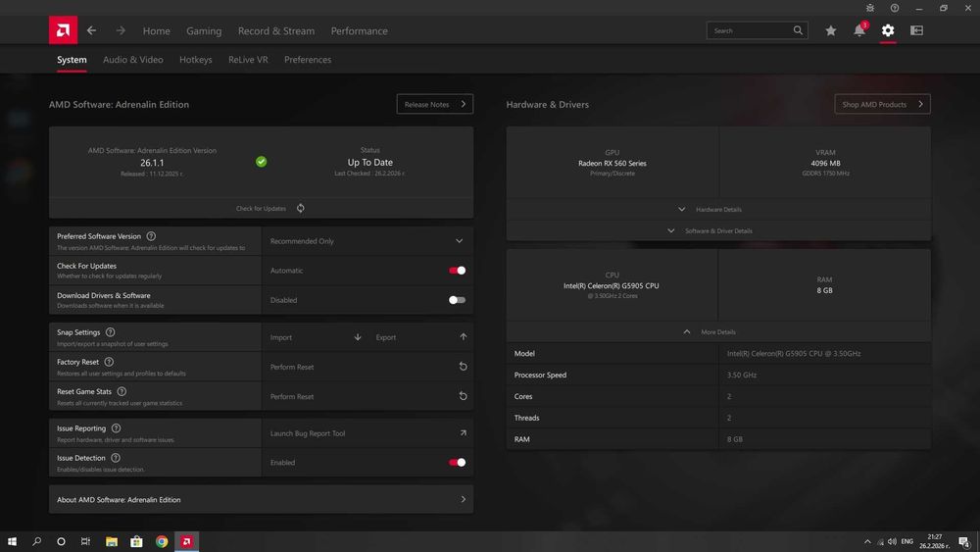980x552 pixels.
Task: Click the Check for Updates refresh icon
Action: click(x=301, y=208)
